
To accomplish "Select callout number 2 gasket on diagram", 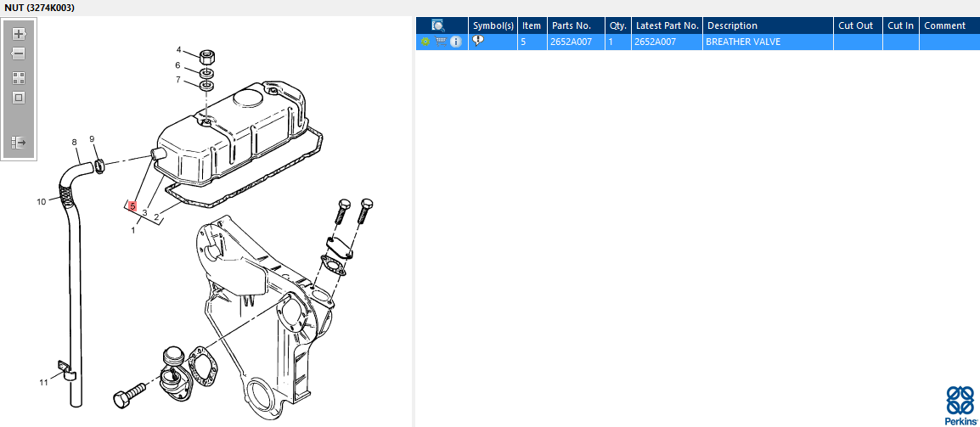I will (156, 218).
